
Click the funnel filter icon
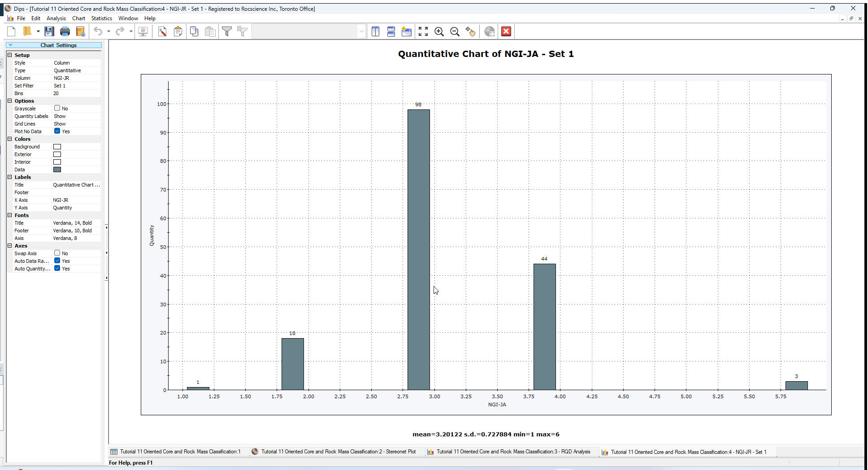[x=227, y=31]
